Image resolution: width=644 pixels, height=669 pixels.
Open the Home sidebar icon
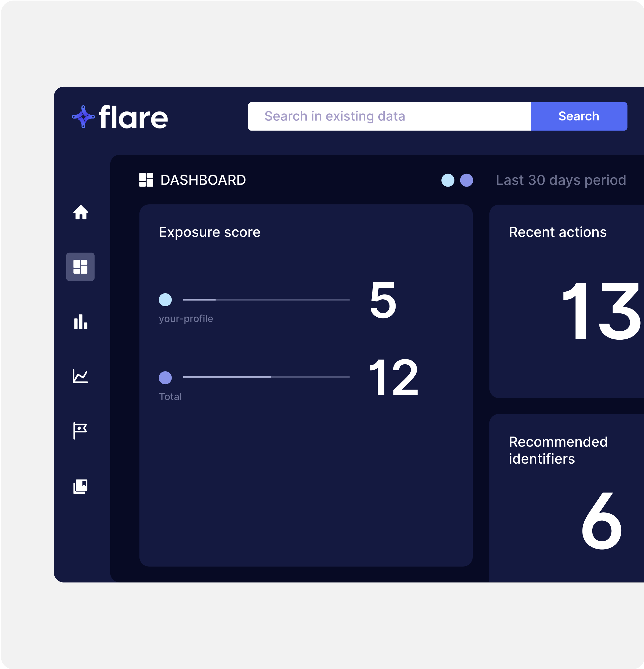tap(81, 212)
